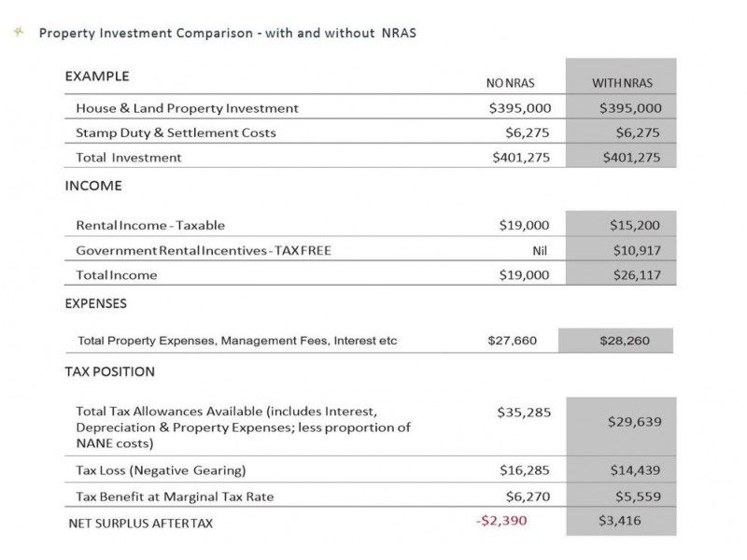Image resolution: width=747 pixels, height=560 pixels.
Task: Click the WITH NRAS Total Investment value $401,275
Action: coord(629,157)
